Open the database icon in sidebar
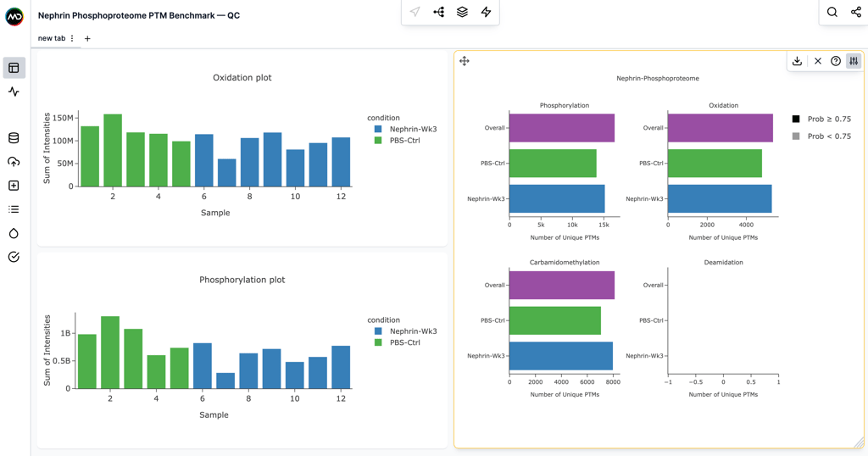Viewport: 868px width, 456px height. pyautogui.click(x=14, y=138)
